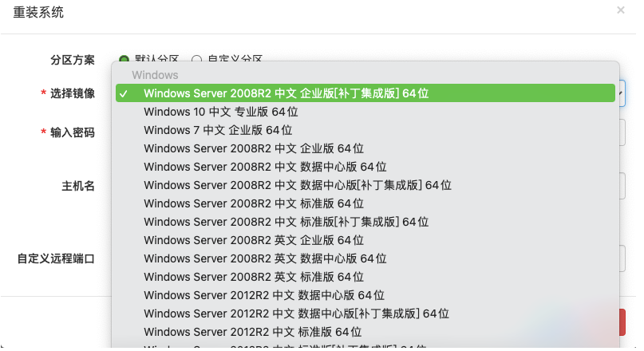Select Windows 10 中文 专业版 64位
The height and width of the screenshot is (351, 644).
tap(221, 112)
